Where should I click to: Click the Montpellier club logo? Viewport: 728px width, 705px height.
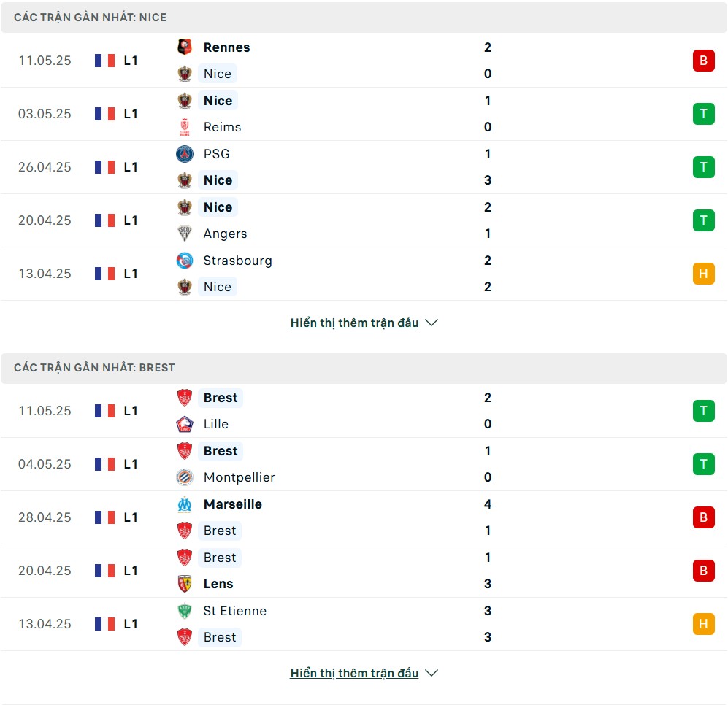(185, 477)
